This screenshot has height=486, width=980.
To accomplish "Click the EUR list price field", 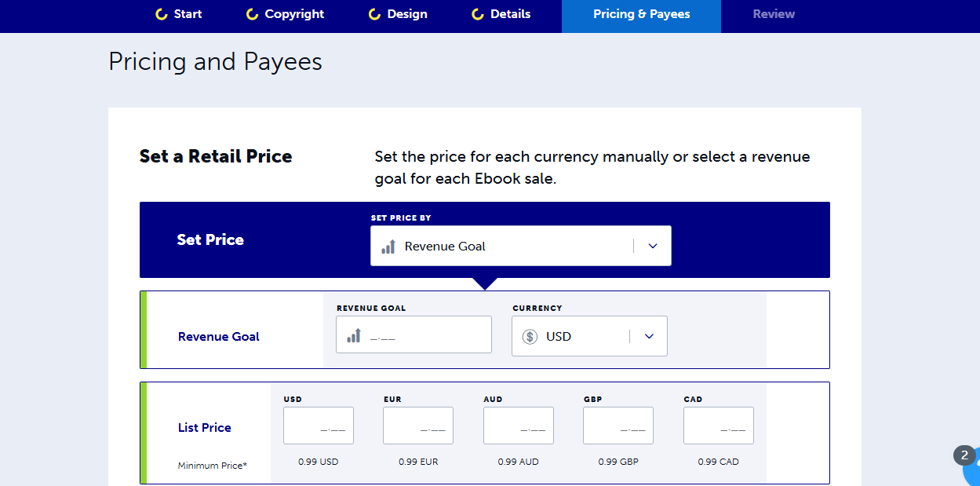I will 417,425.
